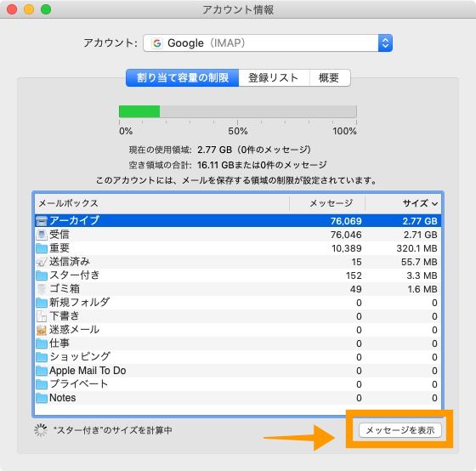The height and width of the screenshot is (471, 476).
Task: Click the account popup blue arrows
Action: click(x=385, y=43)
